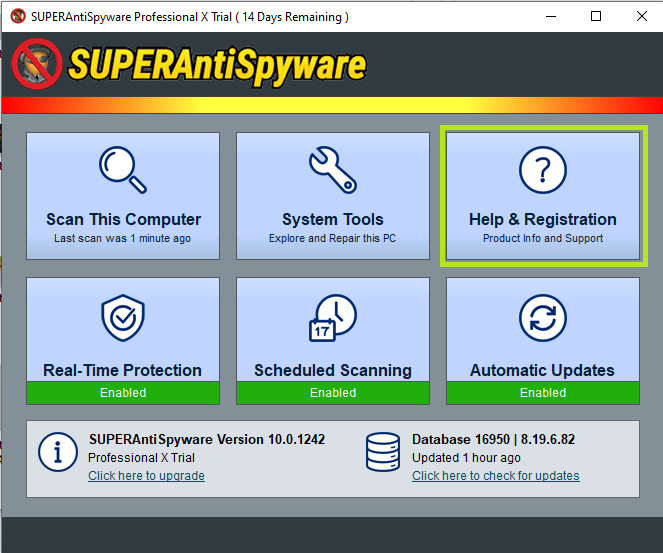Open the Help & Registration tile label

click(542, 219)
